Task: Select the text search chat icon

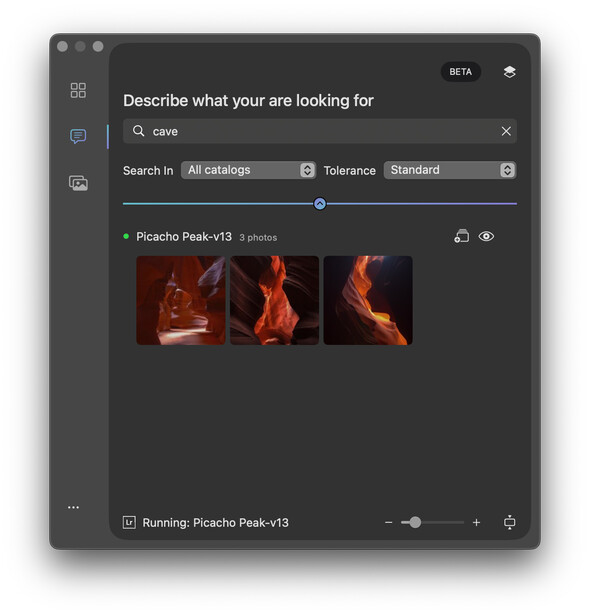Action: 78,136
